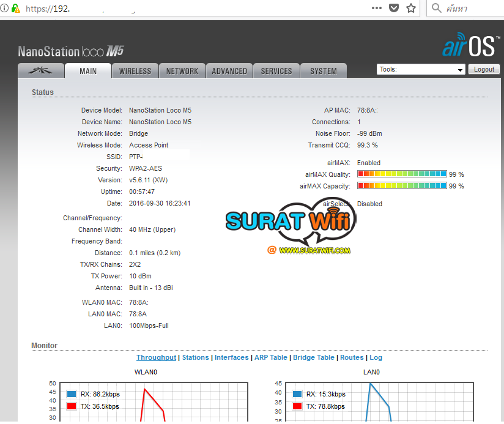This screenshot has height=424, width=504.
Task: Click the insecure connection padlock warning icon
Action: (15, 8)
